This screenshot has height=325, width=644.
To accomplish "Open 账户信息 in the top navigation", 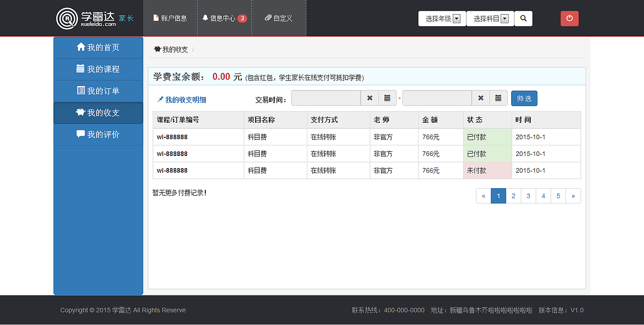I will (x=170, y=18).
